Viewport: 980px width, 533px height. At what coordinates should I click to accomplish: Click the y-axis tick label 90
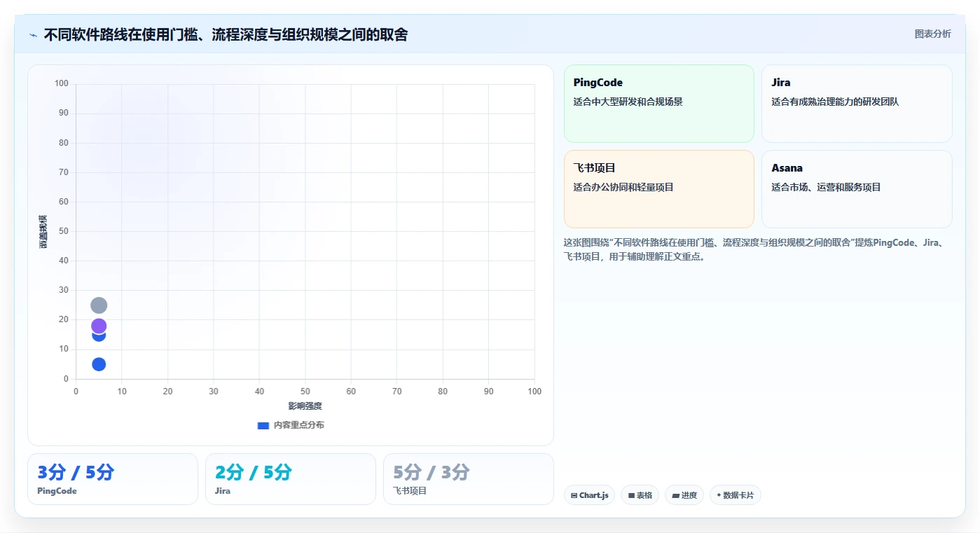point(63,113)
